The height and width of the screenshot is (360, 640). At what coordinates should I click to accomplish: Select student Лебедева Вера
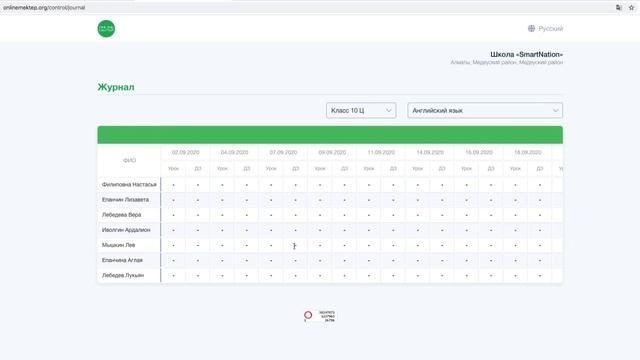[x=122, y=215]
